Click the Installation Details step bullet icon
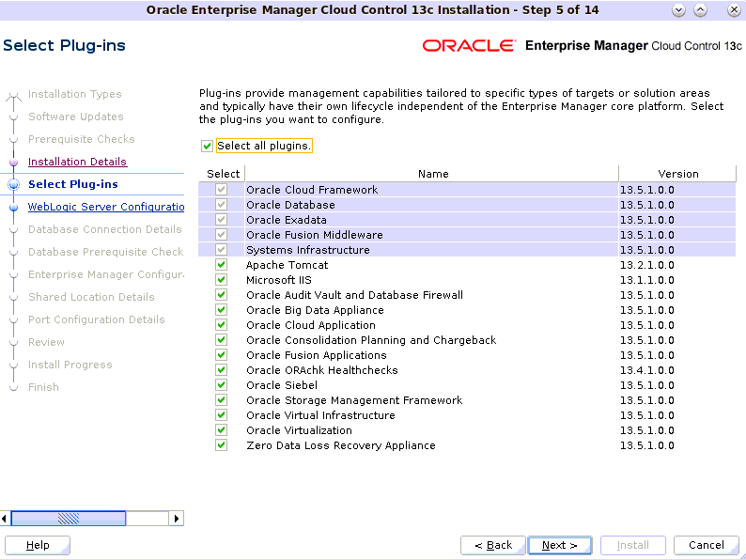 [14, 163]
